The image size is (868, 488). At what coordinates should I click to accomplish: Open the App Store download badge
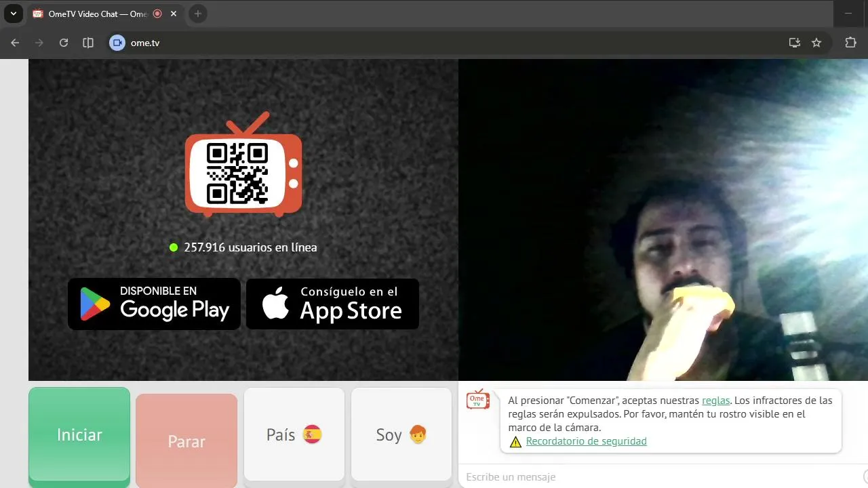click(332, 304)
